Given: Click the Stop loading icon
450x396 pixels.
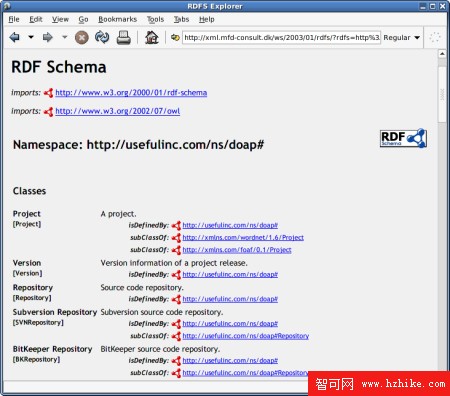Looking at the screenshot, I should pyautogui.click(x=82, y=37).
